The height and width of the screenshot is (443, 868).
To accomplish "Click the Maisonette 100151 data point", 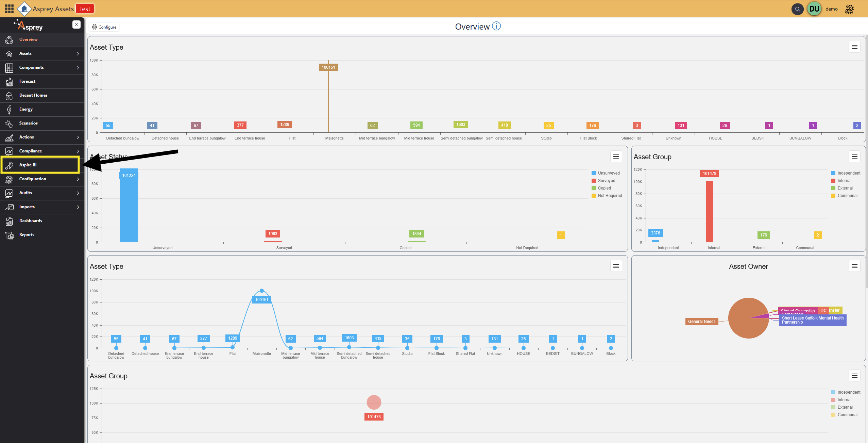I will [x=261, y=291].
